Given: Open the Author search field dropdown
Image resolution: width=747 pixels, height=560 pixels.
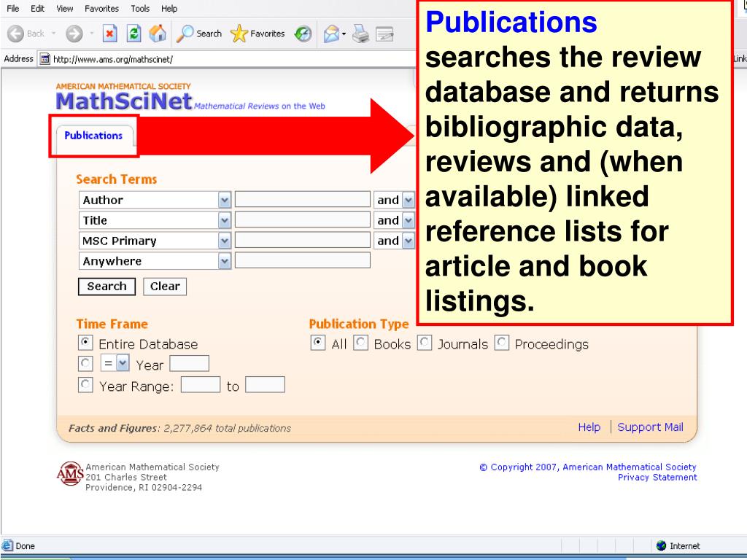Looking at the screenshot, I should tap(225, 200).
